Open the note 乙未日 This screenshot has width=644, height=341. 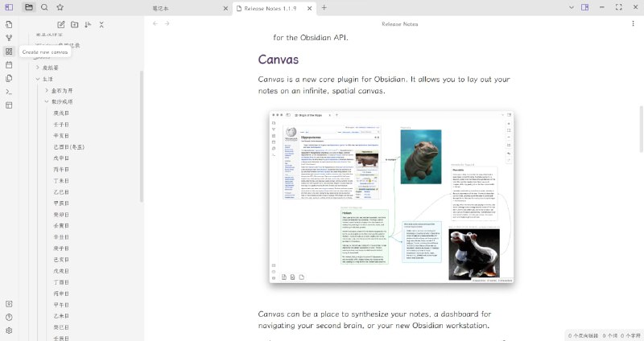pyautogui.click(x=61, y=316)
